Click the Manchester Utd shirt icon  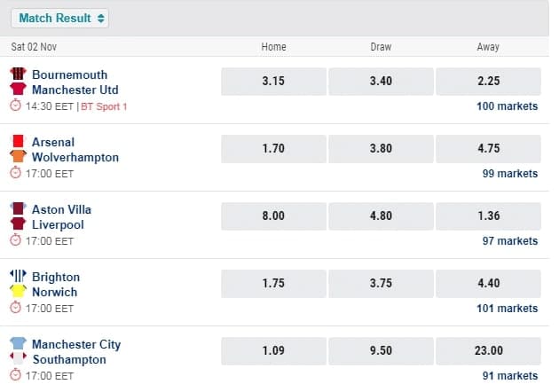(x=17, y=89)
